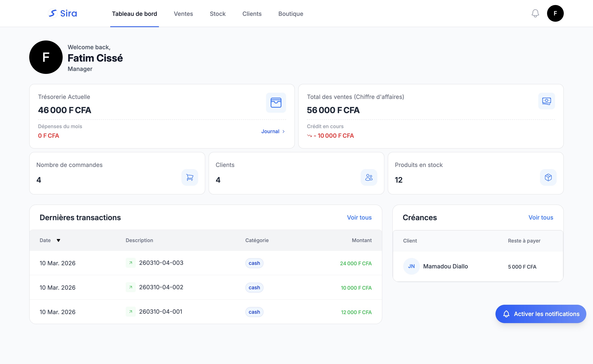The width and height of the screenshot is (593, 364).
Task: Go to the Boutique tab
Action: click(291, 14)
